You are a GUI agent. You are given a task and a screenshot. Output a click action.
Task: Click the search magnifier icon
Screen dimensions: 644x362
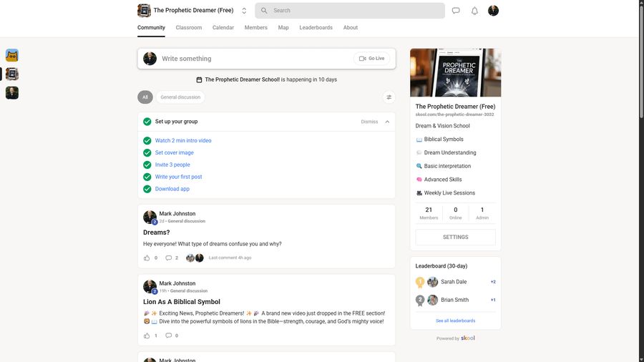click(264, 11)
